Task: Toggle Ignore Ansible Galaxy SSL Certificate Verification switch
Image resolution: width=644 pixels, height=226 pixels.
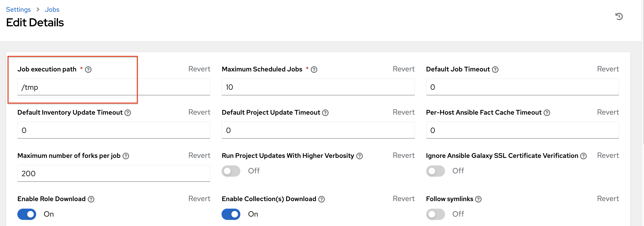Action: pos(435,171)
